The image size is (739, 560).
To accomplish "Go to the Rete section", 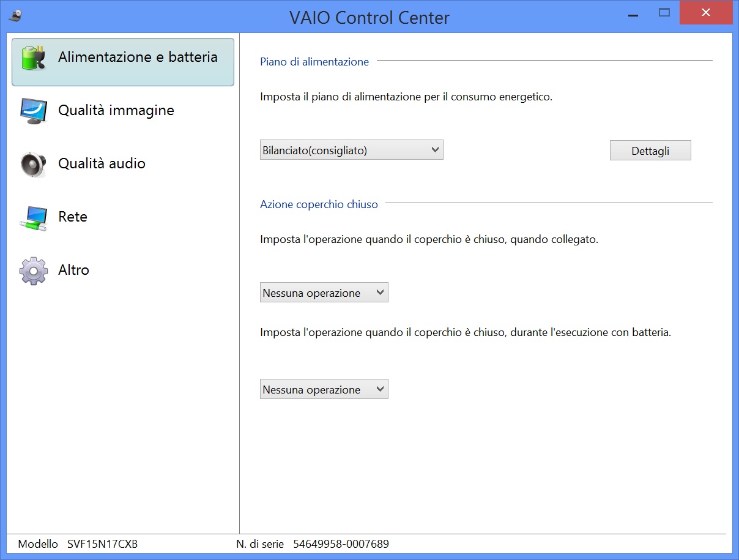I will pyautogui.click(x=73, y=217).
